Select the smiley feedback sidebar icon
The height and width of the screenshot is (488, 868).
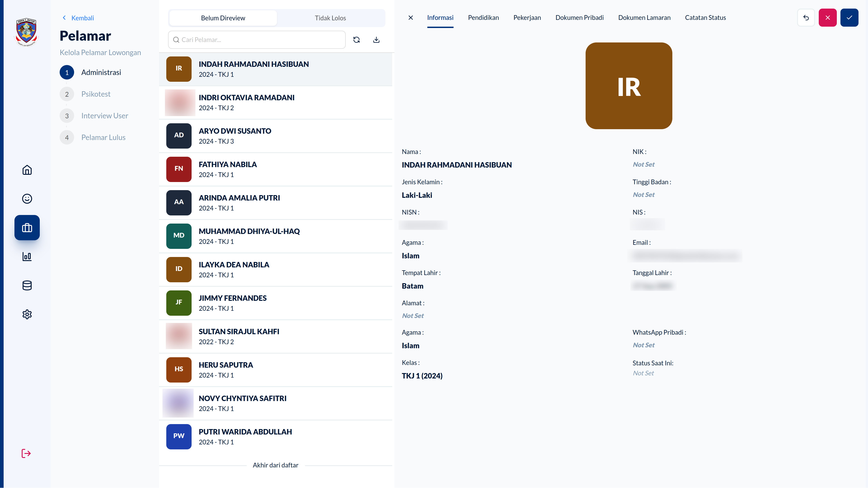point(27,199)
